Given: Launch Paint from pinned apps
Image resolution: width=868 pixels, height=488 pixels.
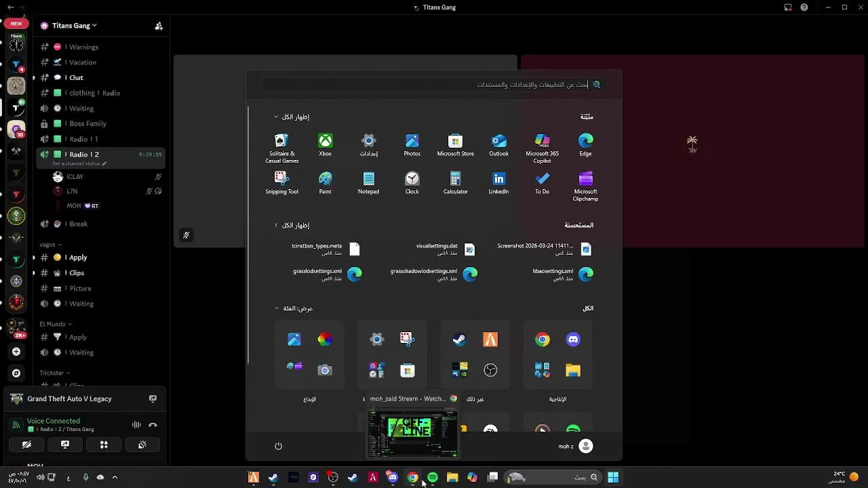Looking at the screenshot, I should [325, 183].
